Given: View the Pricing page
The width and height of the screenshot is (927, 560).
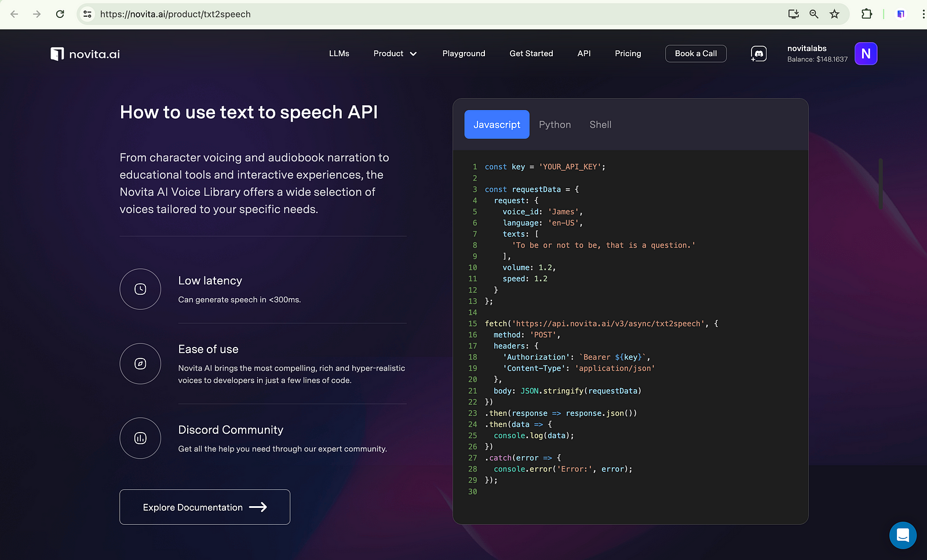Looking at the screenshot, I should [x=628, y=53].
